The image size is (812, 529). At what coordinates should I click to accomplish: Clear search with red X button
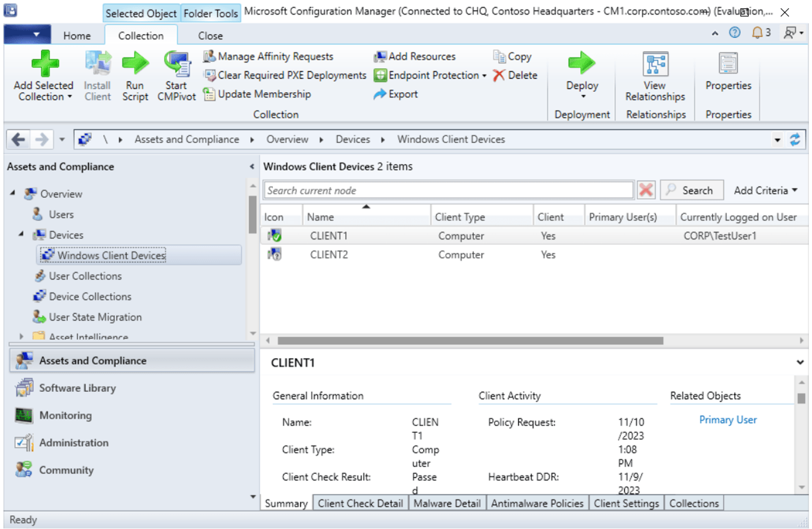[646, 190]
